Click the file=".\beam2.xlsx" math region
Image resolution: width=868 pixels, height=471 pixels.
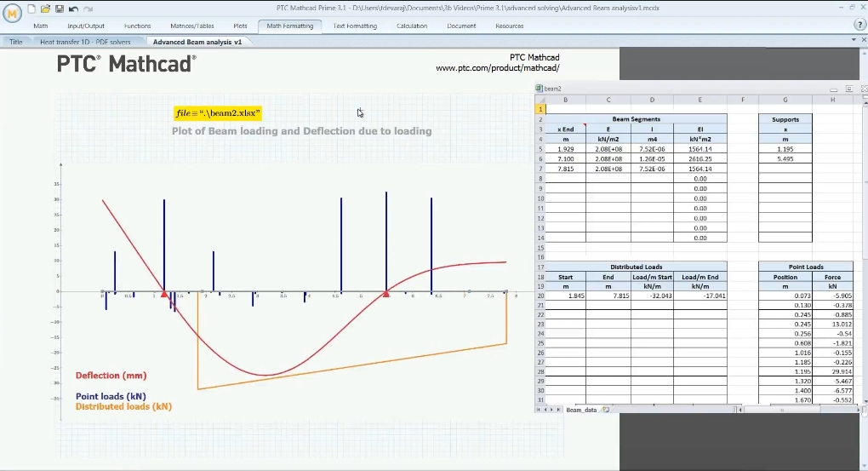click(217, 113)
